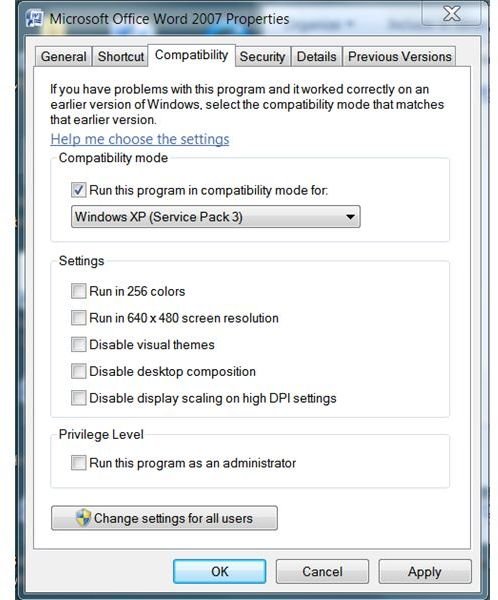The height and width of the screenshot is (600, 498).
Task: Click the compatibility mode dropdown arrow
Action: tap(350, 217)
